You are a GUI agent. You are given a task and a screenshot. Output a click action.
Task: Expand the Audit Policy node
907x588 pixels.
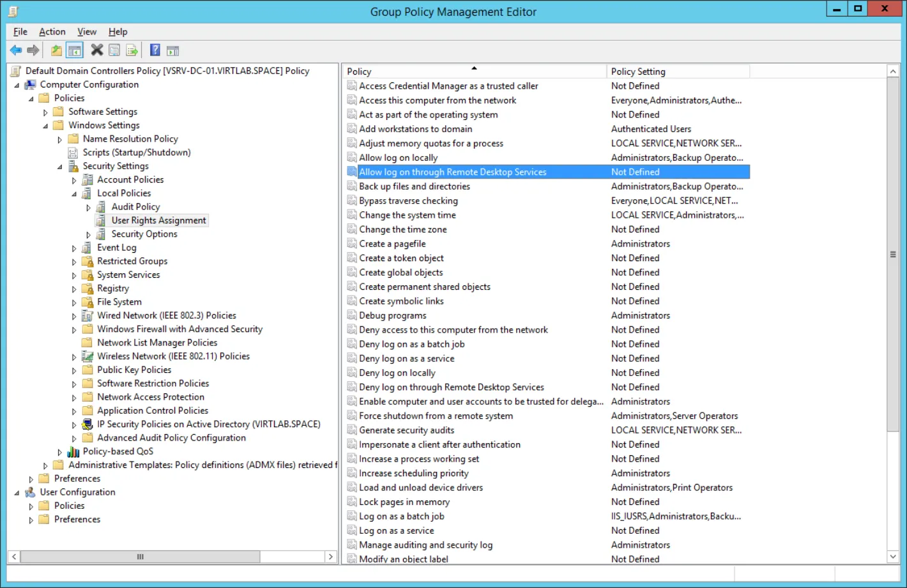coord(89,207)
